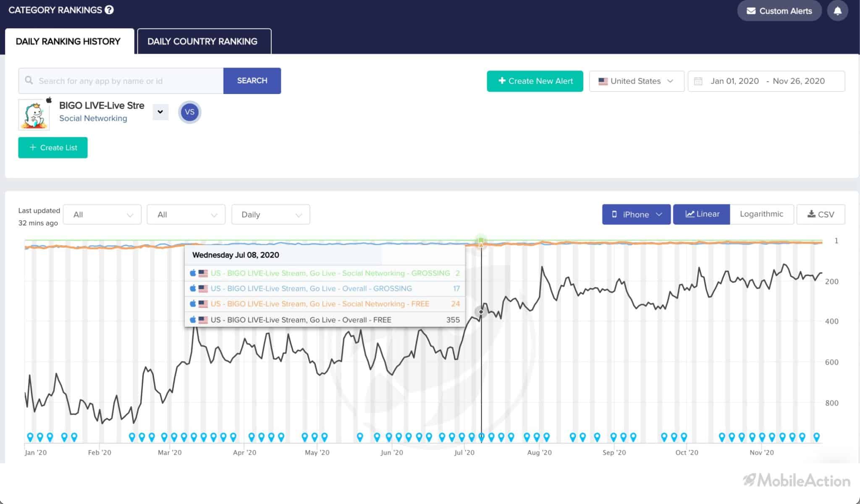Switch chart scale to Logarithmic
Image resolution: width=860 pixels, height=504 pixels.
tap(761, 214)
